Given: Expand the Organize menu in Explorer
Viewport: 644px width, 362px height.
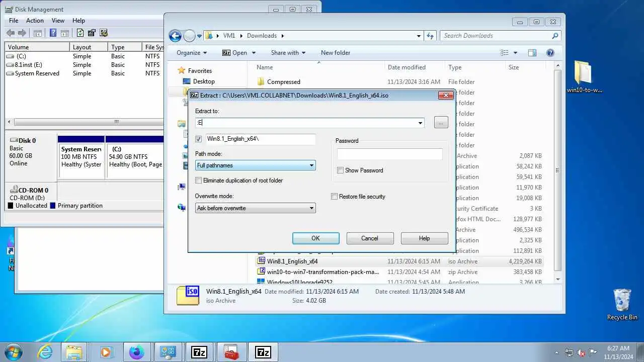Looking at the screenshot, I should tap(192, 53).
